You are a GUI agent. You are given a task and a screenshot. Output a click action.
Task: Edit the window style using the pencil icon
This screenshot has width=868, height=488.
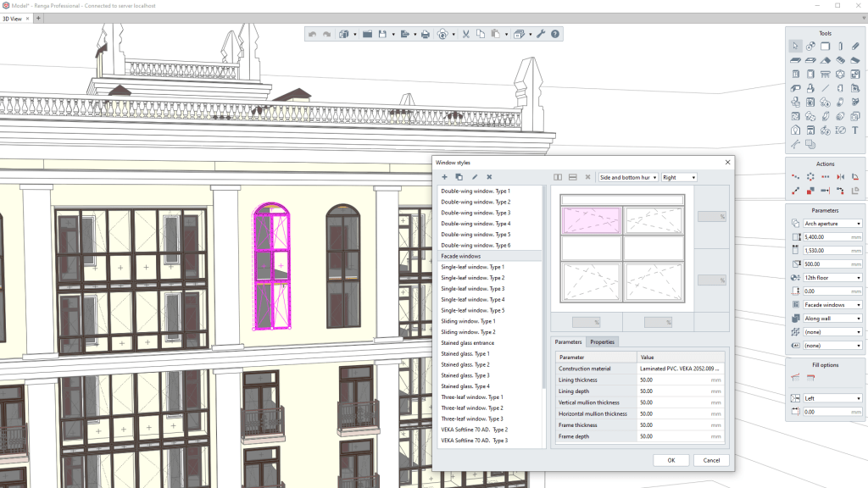click(x=475, y=177)
